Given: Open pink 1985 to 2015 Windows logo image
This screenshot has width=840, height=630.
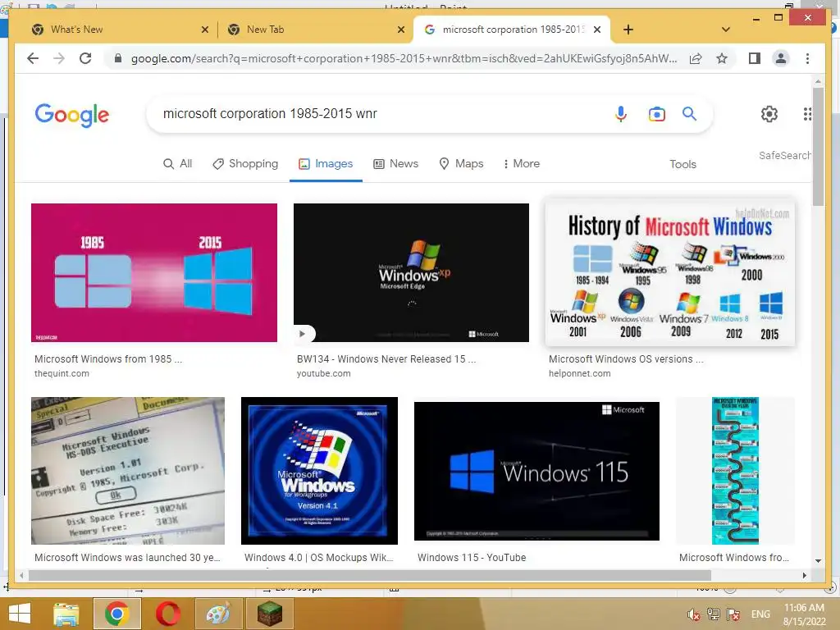Looking at the screenshot, I should coord(154,272).
